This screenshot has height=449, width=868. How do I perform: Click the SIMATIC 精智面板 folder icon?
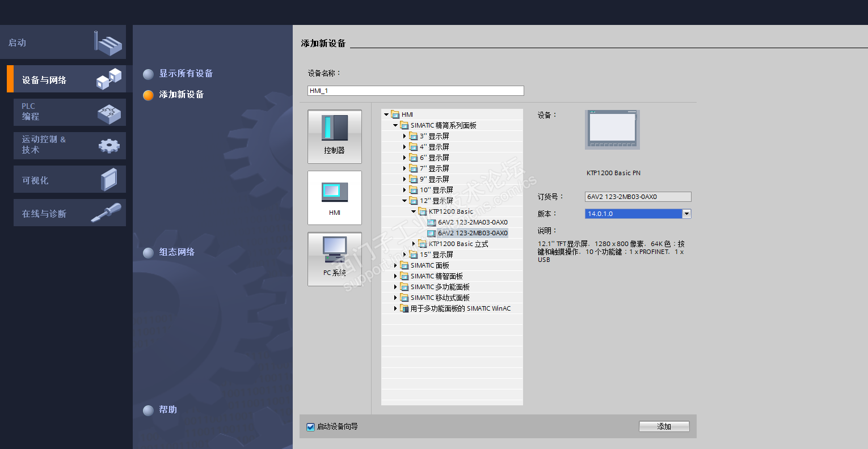(404, 276)
